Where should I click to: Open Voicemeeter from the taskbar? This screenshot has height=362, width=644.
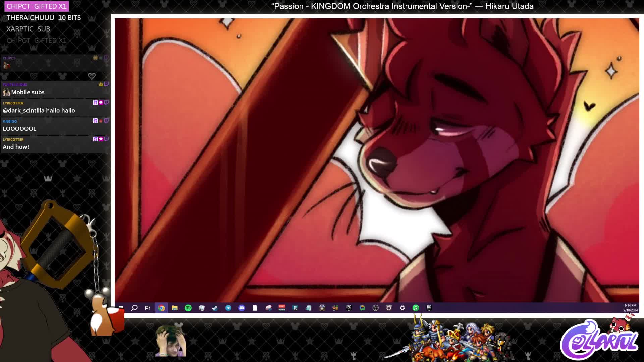coord(282,308)
